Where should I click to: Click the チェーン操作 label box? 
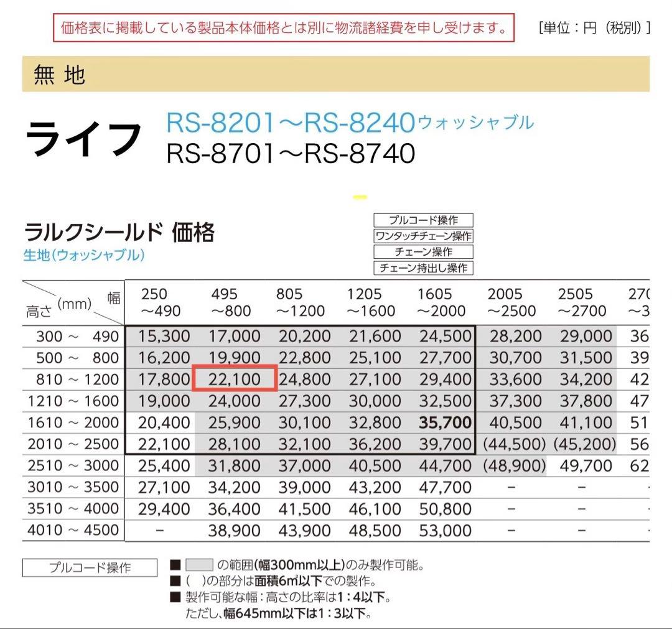(x=424, y=252)
